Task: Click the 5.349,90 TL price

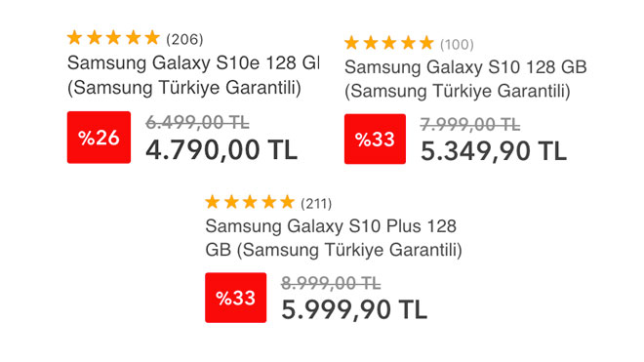Action: click(494, 151)
